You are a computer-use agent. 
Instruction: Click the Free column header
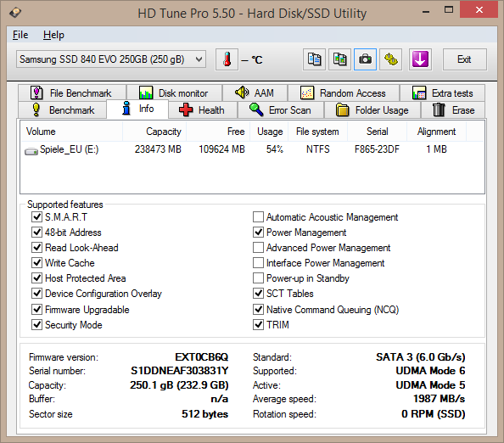(218, 132)
